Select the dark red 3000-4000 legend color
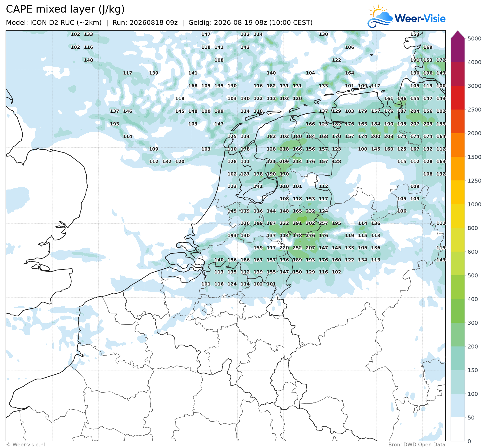486x448 pixels. tap(458, 74)
